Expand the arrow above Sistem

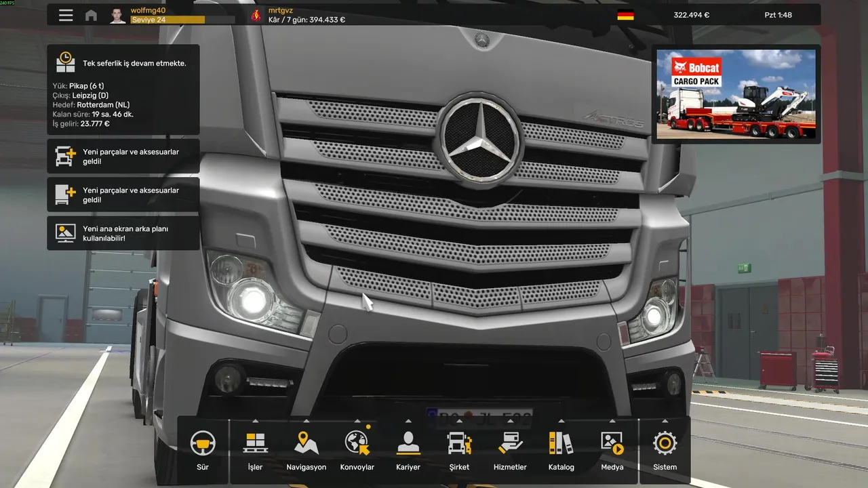665,421
